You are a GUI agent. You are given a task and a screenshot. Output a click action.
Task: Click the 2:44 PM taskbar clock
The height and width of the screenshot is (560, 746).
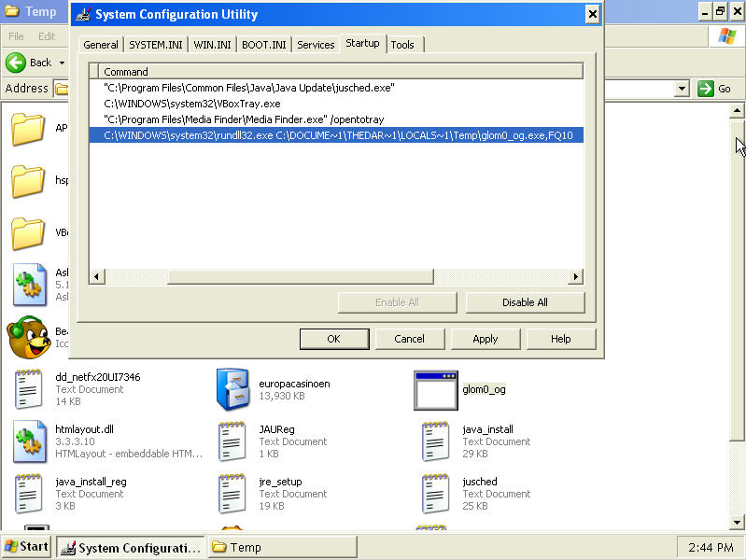(x=711, y=548)
